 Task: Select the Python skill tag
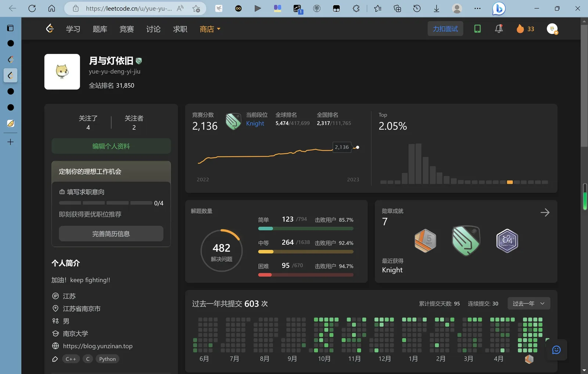pos(107,359)
